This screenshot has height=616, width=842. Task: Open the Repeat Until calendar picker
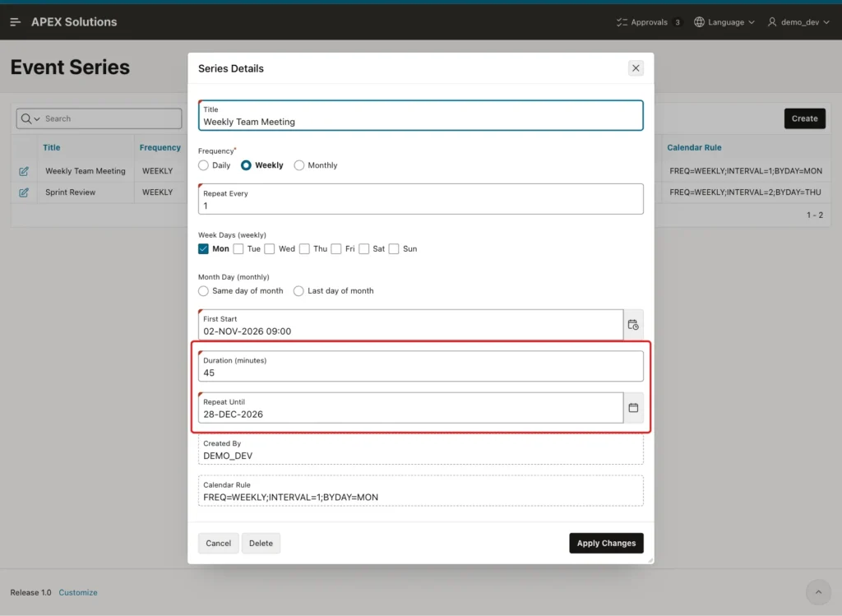coord(633,408)
